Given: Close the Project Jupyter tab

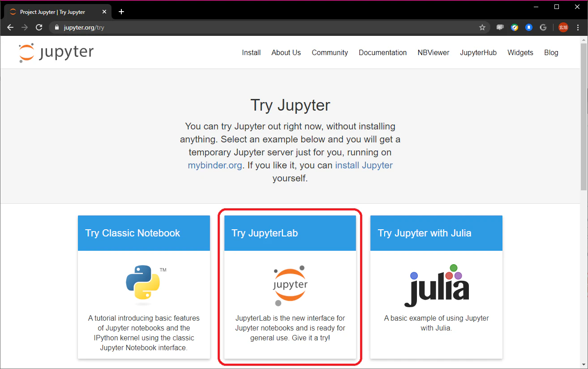Looking at the screenshot, I should tap(104, 12).
